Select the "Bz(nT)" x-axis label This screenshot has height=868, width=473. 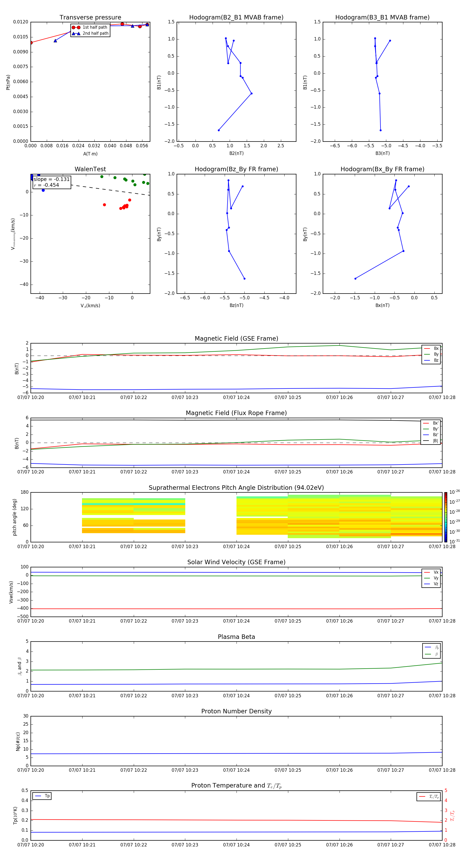236,305
